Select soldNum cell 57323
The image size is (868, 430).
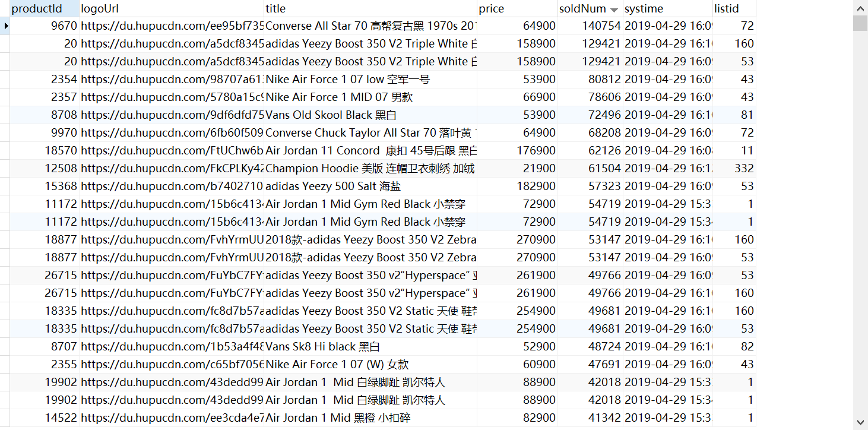click(x=590, y=186)
